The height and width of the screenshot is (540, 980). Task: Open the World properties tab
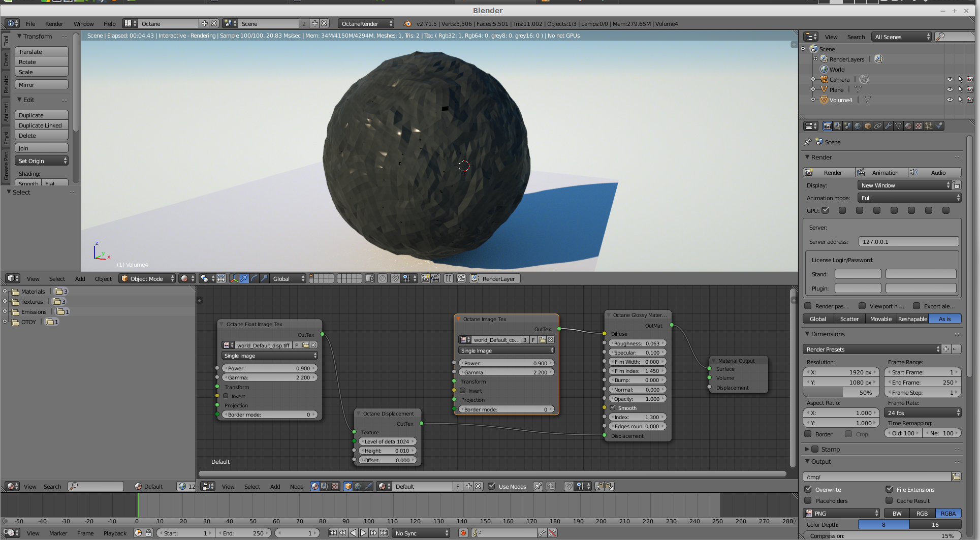click(x=858, y=126)
